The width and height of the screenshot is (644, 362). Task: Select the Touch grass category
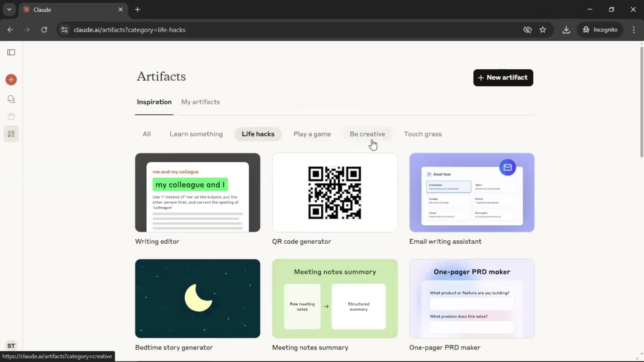point(423,134)
